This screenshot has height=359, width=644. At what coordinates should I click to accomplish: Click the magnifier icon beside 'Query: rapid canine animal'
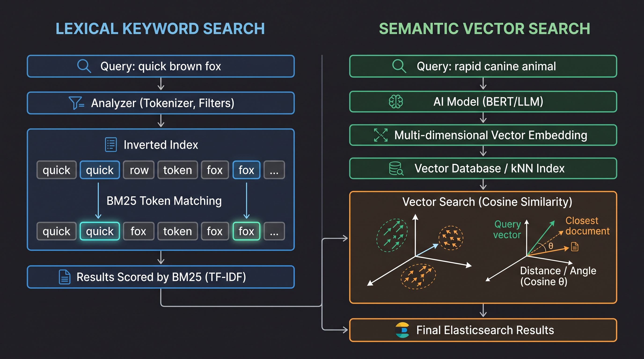tap(399, 66)
